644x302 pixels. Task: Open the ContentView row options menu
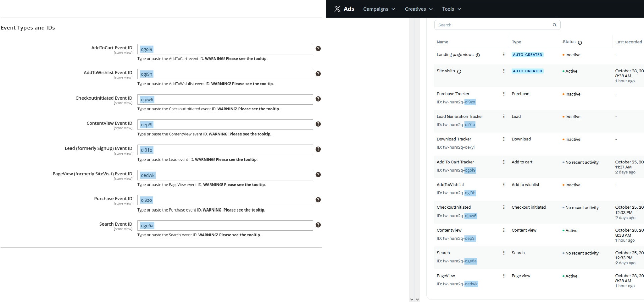click(504, 231)
